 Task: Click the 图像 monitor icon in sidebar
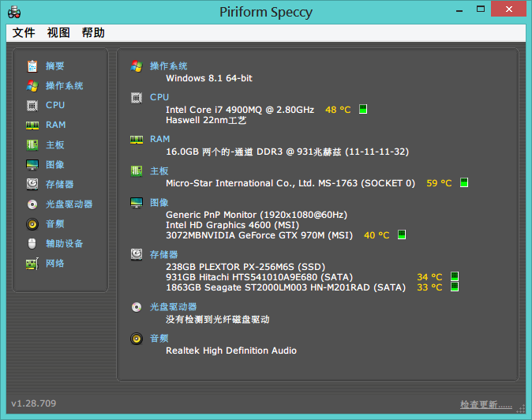tap(32, 165)
